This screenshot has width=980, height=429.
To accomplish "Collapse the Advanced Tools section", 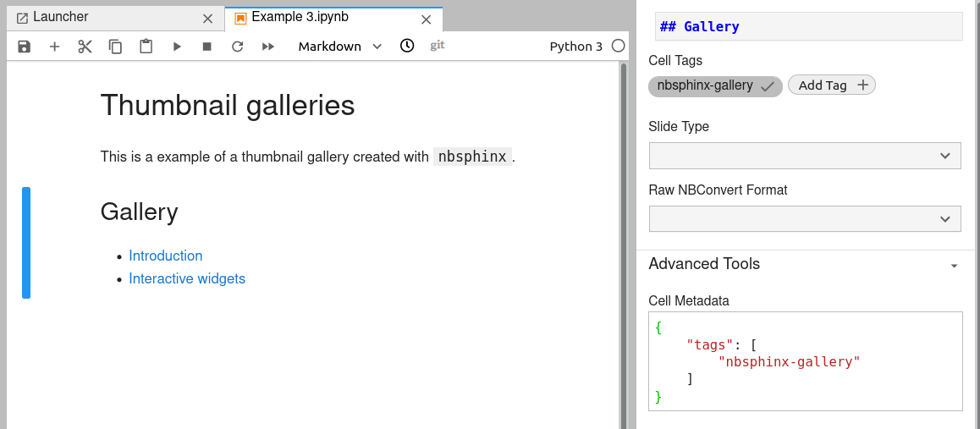I will pyautogui.click(x=954, y=265).
